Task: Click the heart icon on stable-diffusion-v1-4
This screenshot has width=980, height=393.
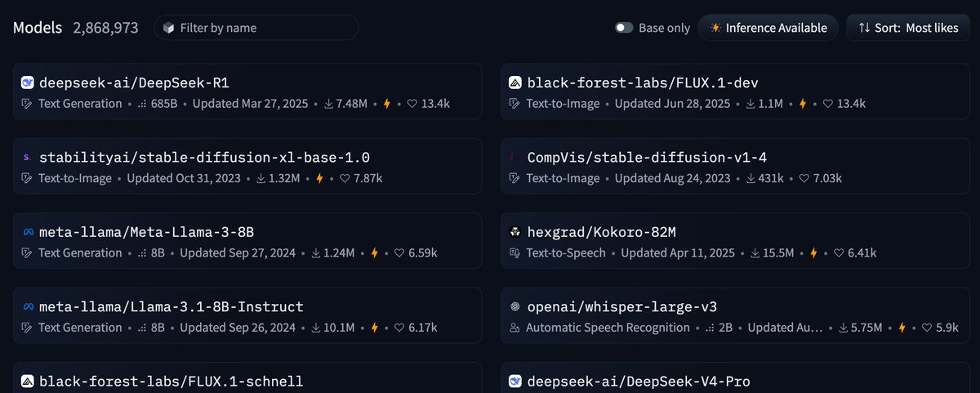Action: click(x=804, y=178)
